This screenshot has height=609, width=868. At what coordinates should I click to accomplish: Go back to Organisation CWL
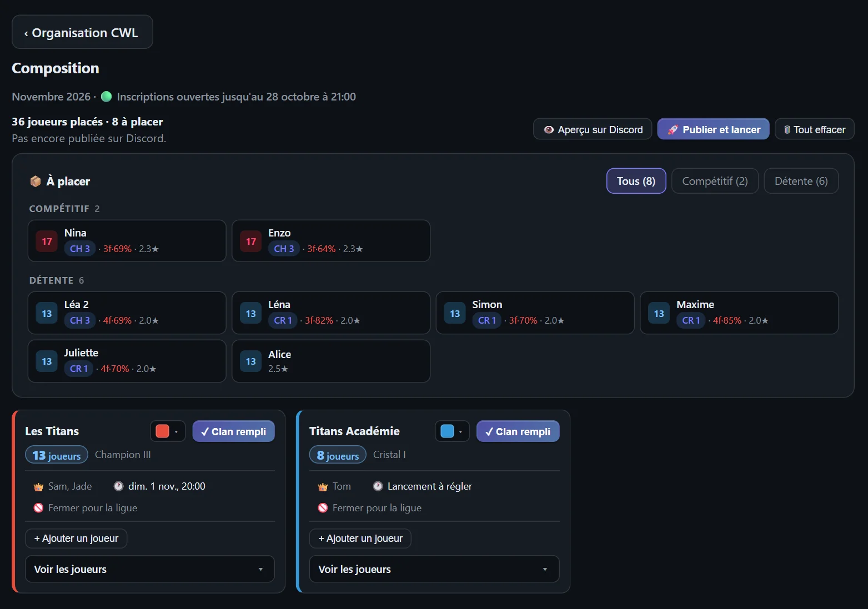pyautogui.click(x=82, y=33)
